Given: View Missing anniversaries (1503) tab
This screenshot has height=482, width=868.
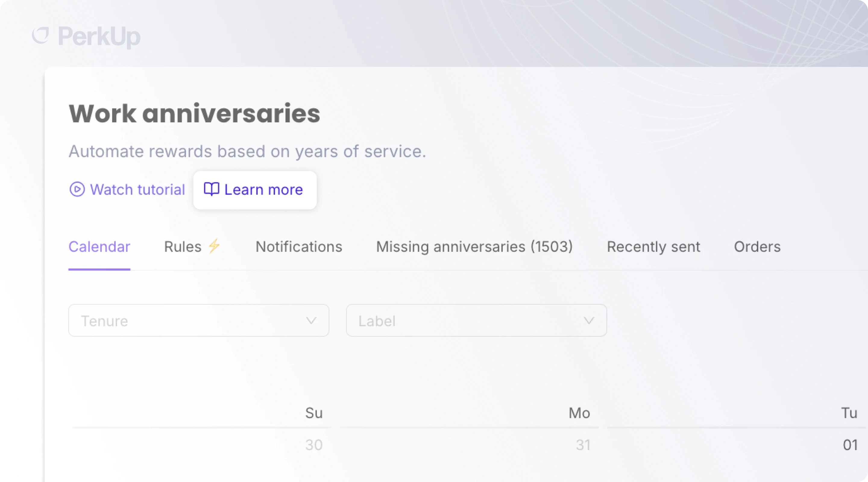Looking at the screenshot, I should [474, 247].
